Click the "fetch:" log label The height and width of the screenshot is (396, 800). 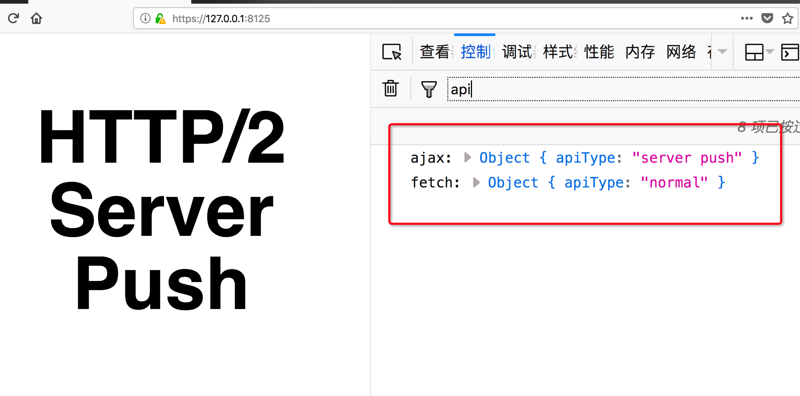coord(436,183)
